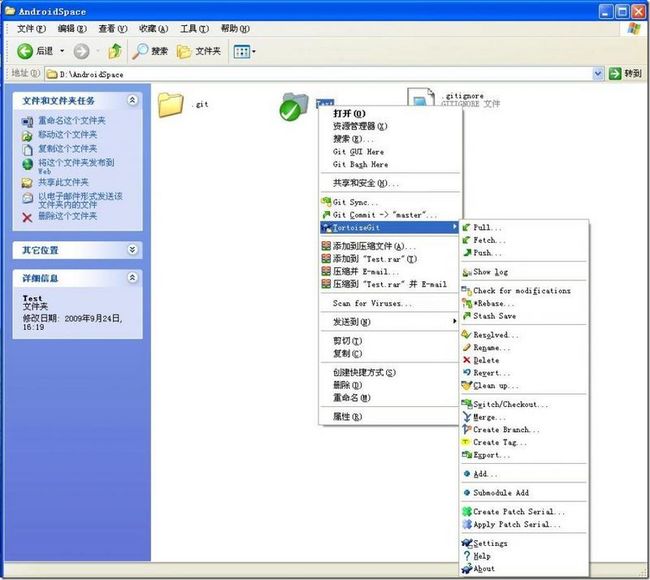This screenshot has width=650, height=580.
Task: Start Rebase from the submenu
Action: point(524,303)
